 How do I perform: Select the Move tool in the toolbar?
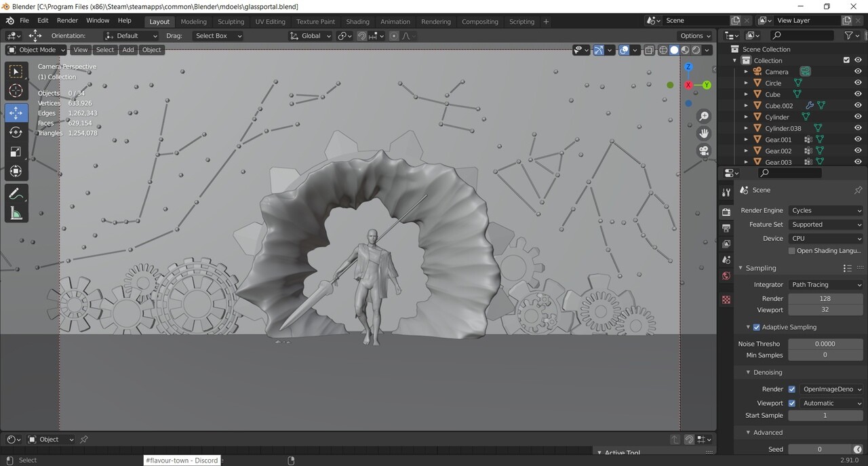coord(16,112)
